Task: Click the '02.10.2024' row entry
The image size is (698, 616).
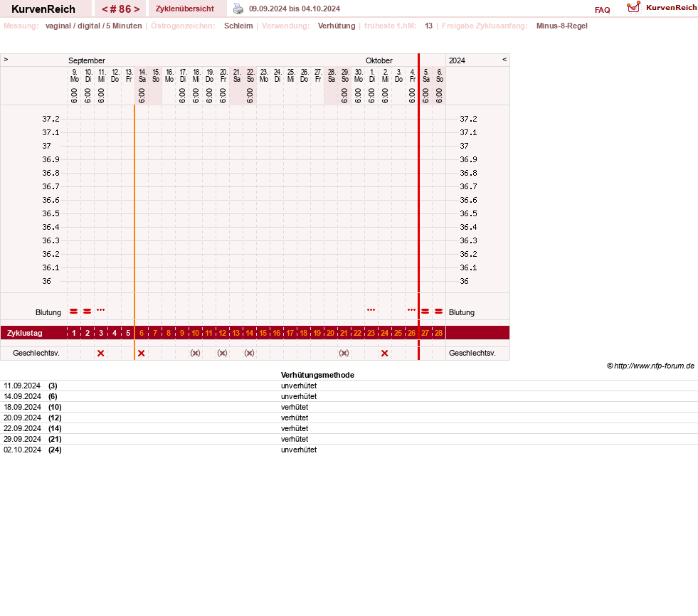Action: 349,450
